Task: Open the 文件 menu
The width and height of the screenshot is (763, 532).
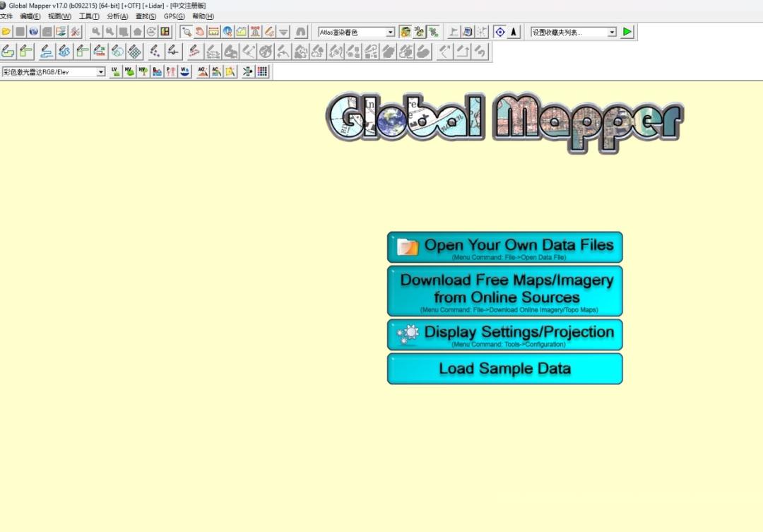Action: [x=8, y=16]
